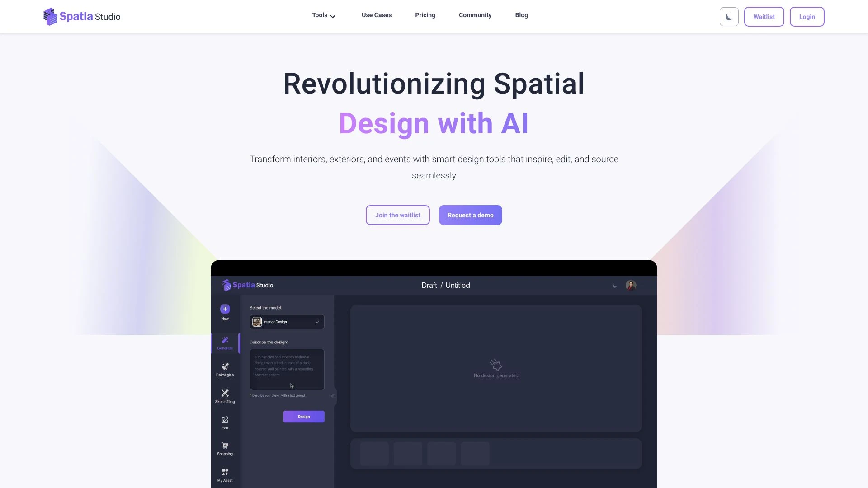Select the My Asset tool in sidebar
Viewport: 868px width, 488px height.
[225, 475]
